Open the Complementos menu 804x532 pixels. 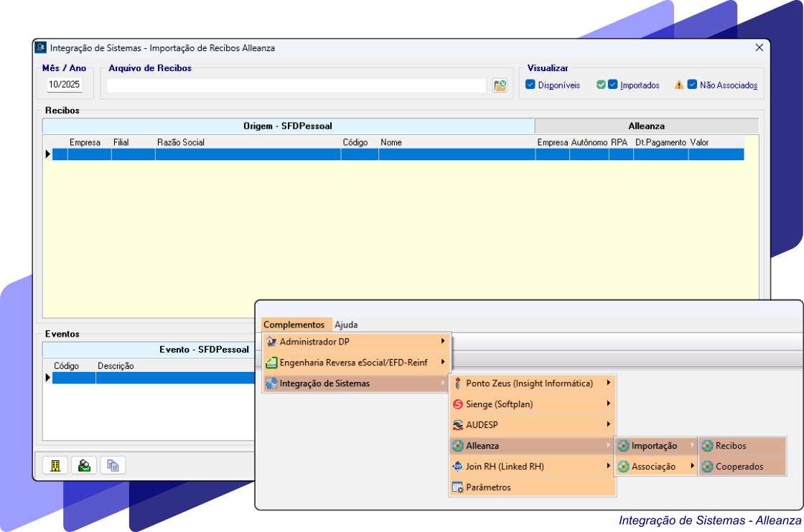(x=294, y=325)
